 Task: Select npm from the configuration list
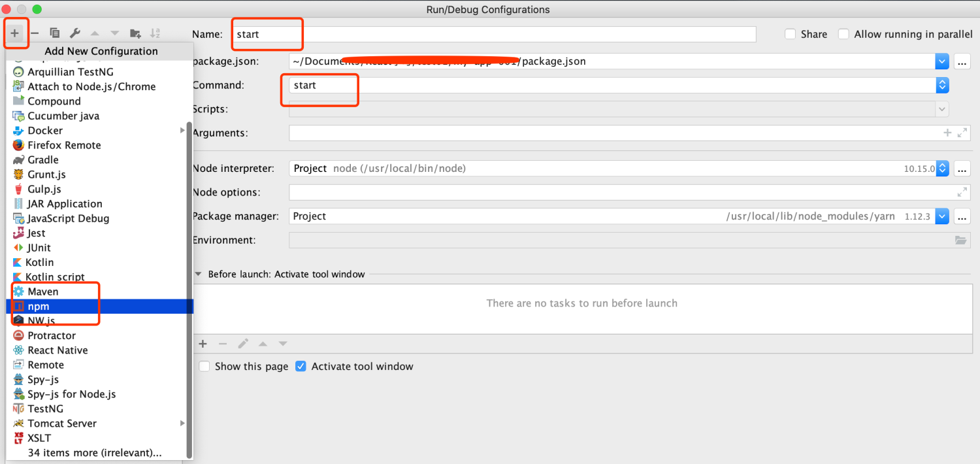[x=39, y=307]
